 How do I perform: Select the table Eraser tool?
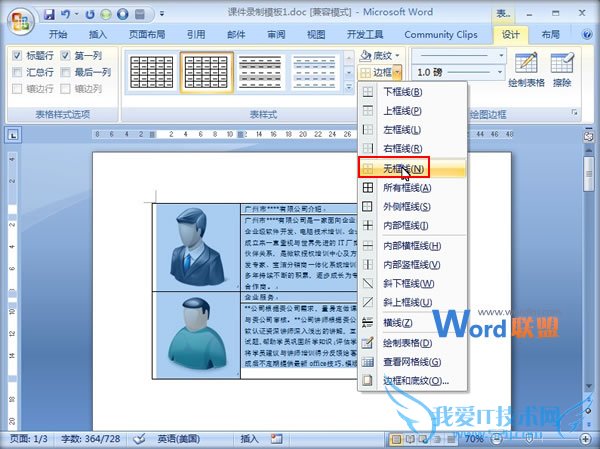pyautogui.click(x=562, y=70)
